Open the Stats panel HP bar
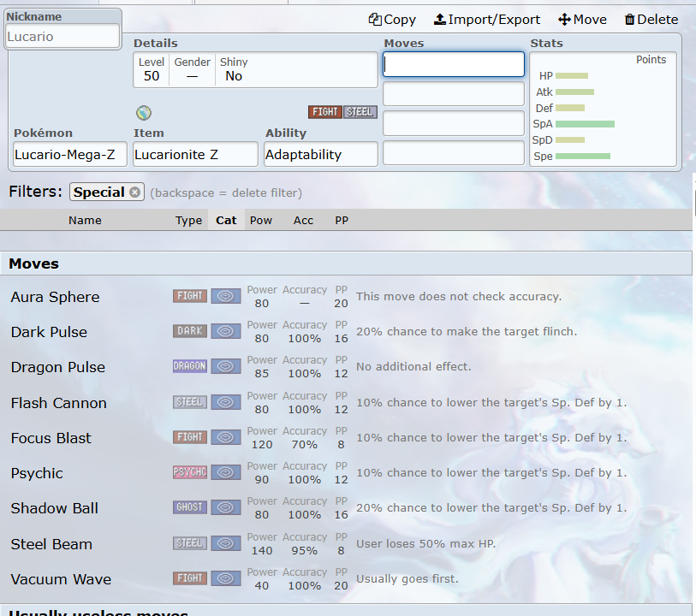Screen dimensions: 696x616 click(572, 76)
